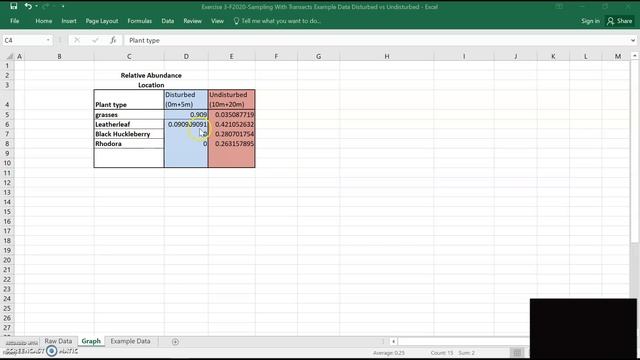This screenshot has height=360, width=640.
Task: Switch to the Raw Data sheet tab
Action: tap(58, 341)
